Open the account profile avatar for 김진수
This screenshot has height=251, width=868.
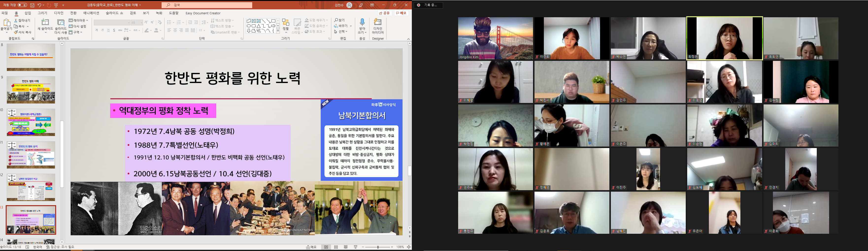[350, 5]
